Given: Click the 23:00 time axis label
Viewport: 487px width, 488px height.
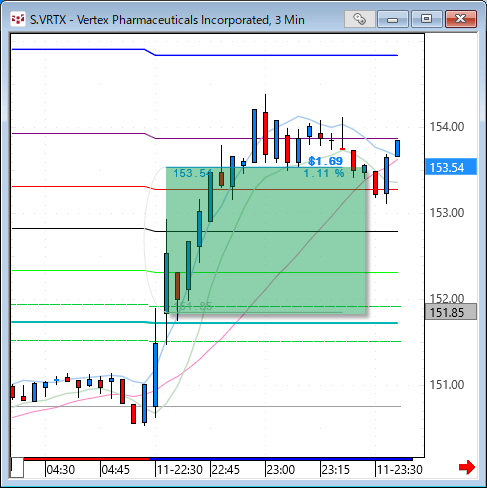Looking at the screenshot, I should pyautogui.click(x=281, y=470).
